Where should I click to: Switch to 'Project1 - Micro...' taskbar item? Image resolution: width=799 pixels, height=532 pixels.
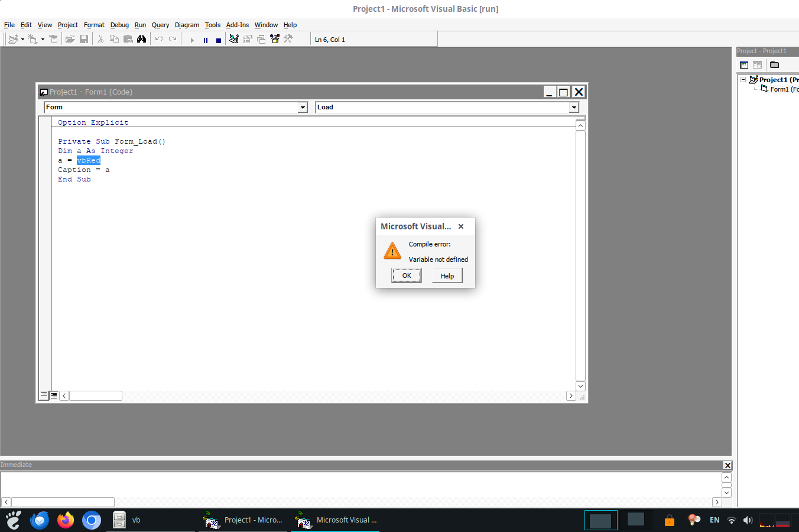[x=244, y=520]
